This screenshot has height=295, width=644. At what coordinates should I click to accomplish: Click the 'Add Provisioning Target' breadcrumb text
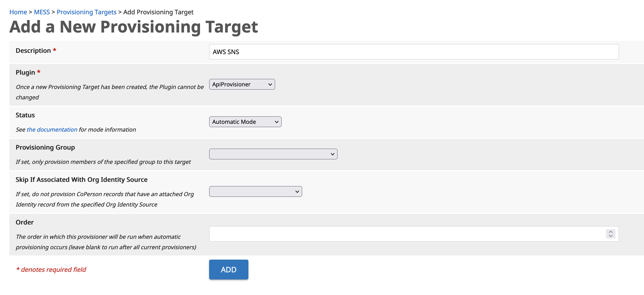(x=158, y=12)
